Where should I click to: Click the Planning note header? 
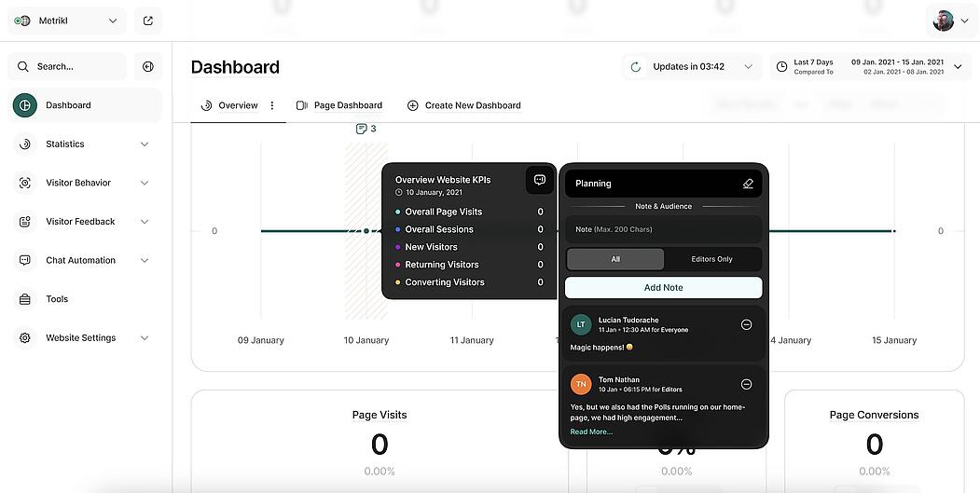point(663,184)
